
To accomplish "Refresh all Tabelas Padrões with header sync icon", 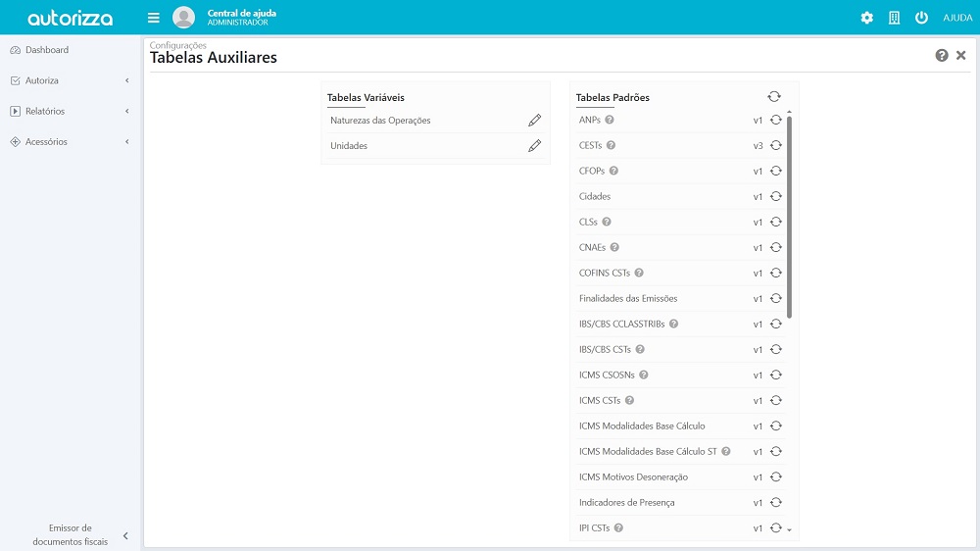I will point(774,97).
